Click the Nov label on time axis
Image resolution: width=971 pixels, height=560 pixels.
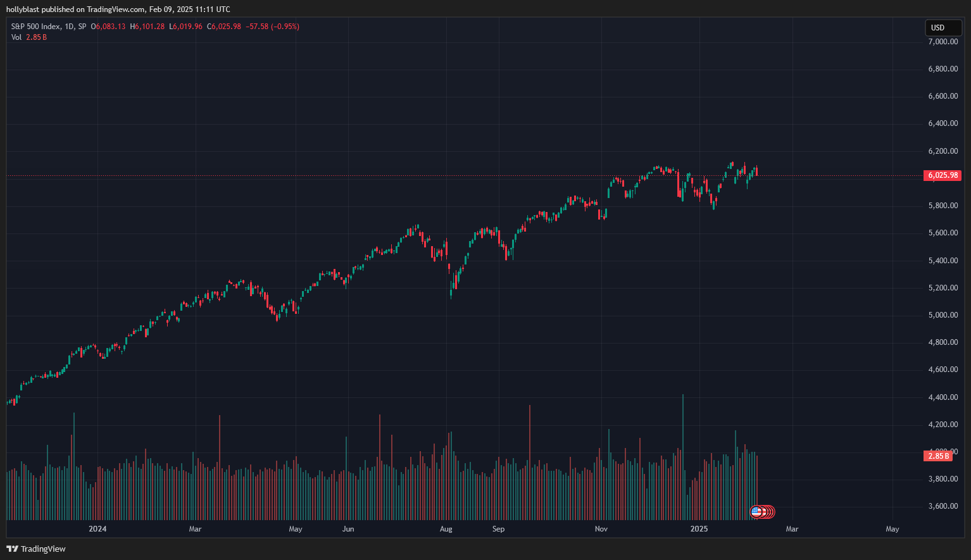(601, 529)
